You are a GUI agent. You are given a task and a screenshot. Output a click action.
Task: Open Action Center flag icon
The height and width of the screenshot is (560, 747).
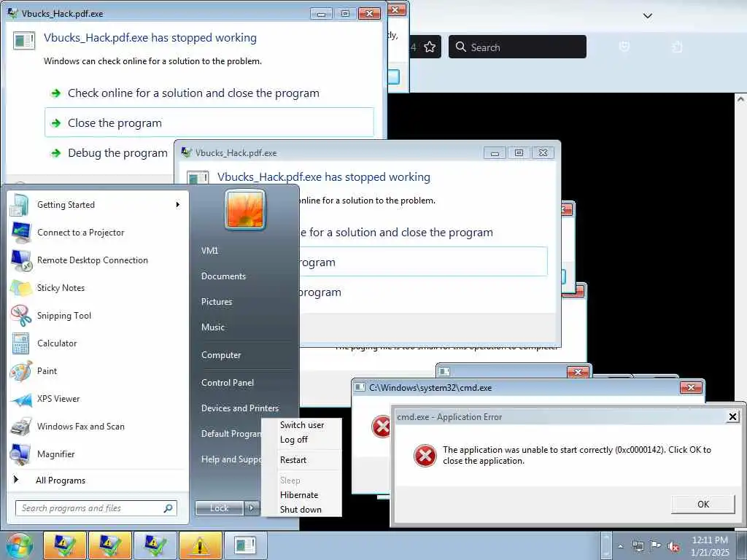[x=656, y=546]
